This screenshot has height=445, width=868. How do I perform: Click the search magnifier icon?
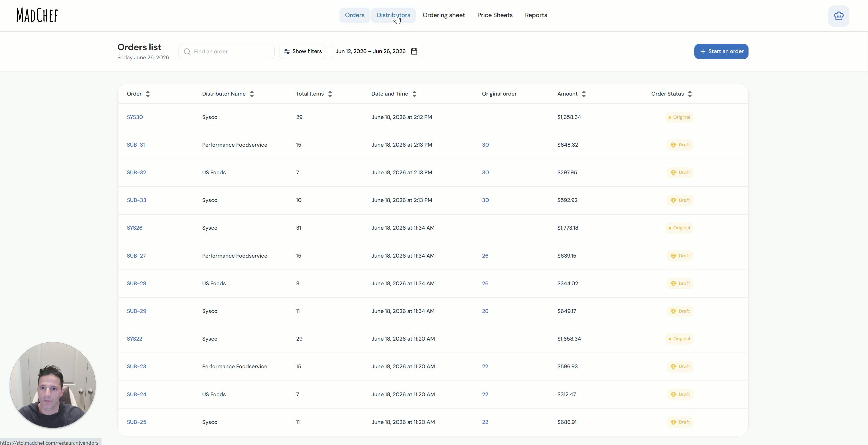point(187,52)
